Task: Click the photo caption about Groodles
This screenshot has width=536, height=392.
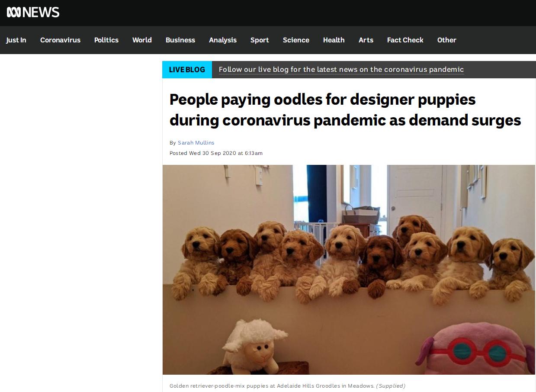Action: tap(287, 386)
